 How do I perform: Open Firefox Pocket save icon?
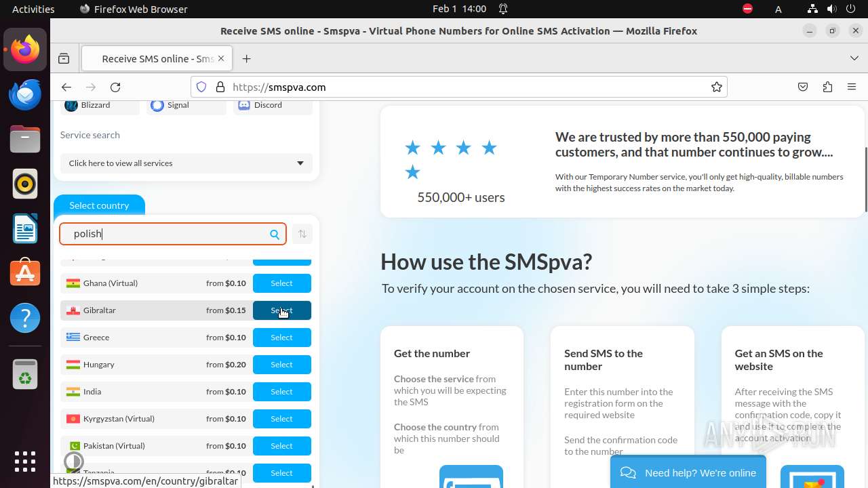pyautogui.click(x=803, y=87)
